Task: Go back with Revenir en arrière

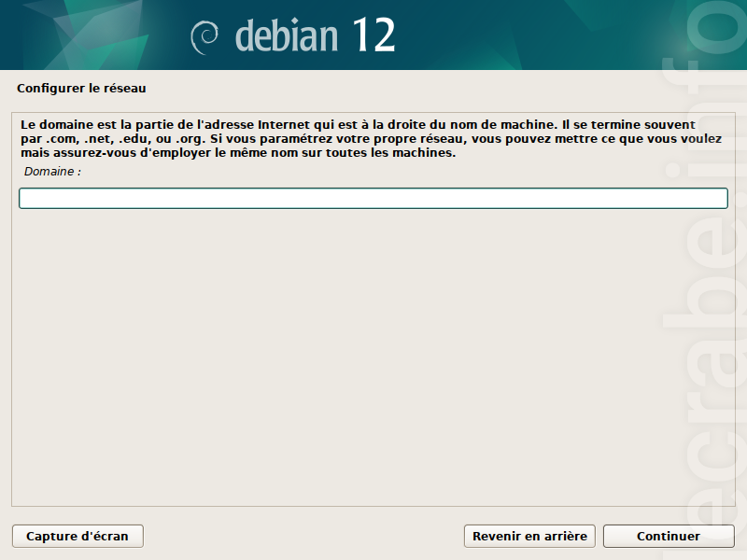Action: tap(529, 536)
